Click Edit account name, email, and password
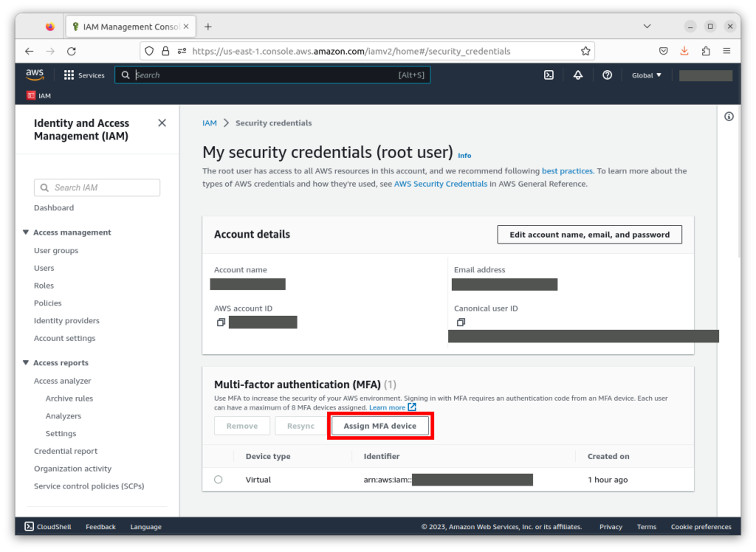This screenshot has width=756, height=552. coord(590,235)
